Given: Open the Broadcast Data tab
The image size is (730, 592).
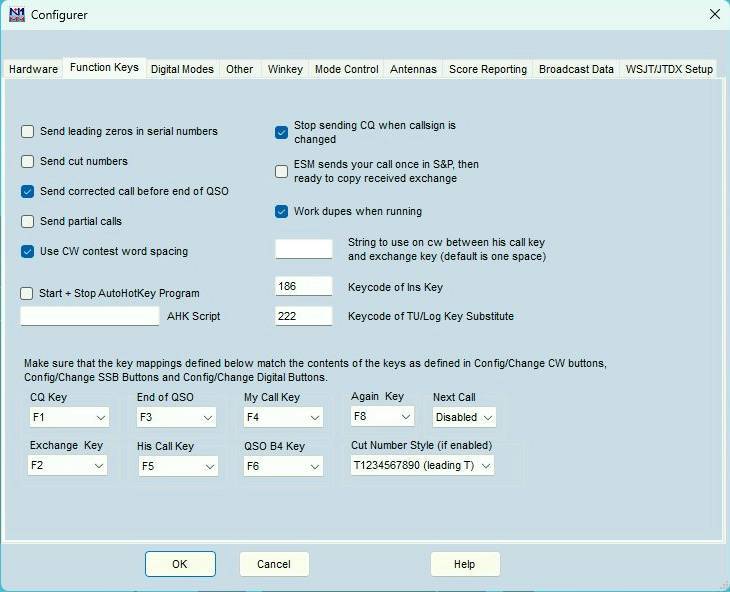Looking at the screenshot, I should 576,69.
